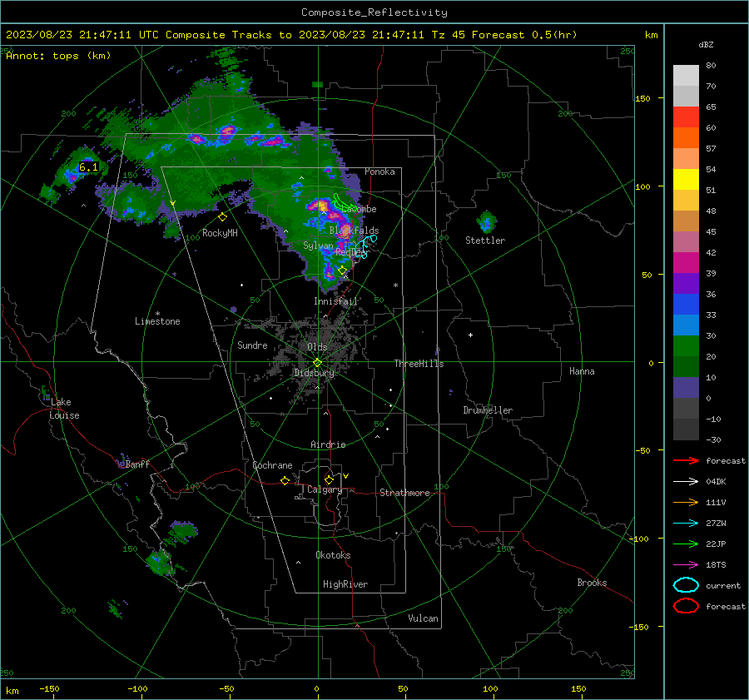
Task: Click the timestamp header text line
Action: [x=291, y=35]
